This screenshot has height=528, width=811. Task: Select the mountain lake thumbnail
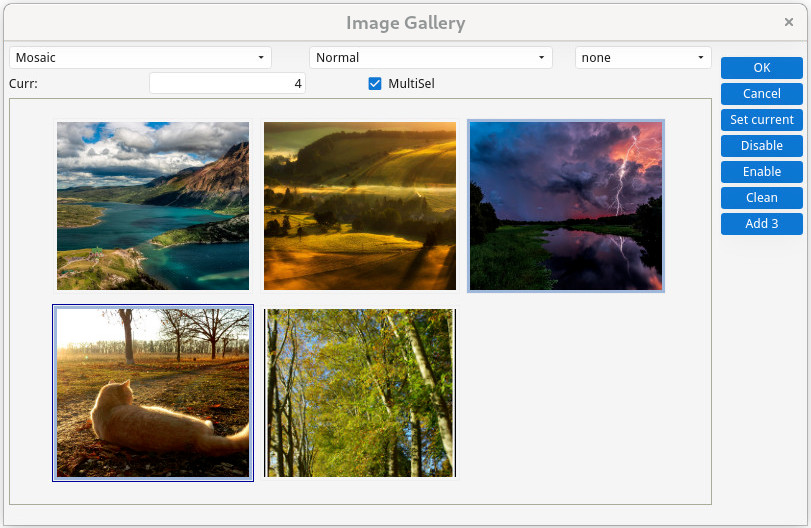click(x=153, y=206)
